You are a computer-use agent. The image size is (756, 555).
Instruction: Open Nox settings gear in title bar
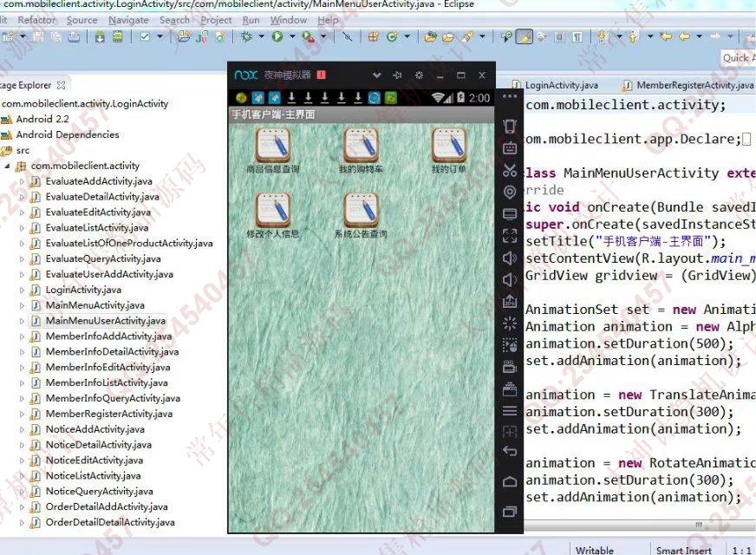click(x=419, y=75)
